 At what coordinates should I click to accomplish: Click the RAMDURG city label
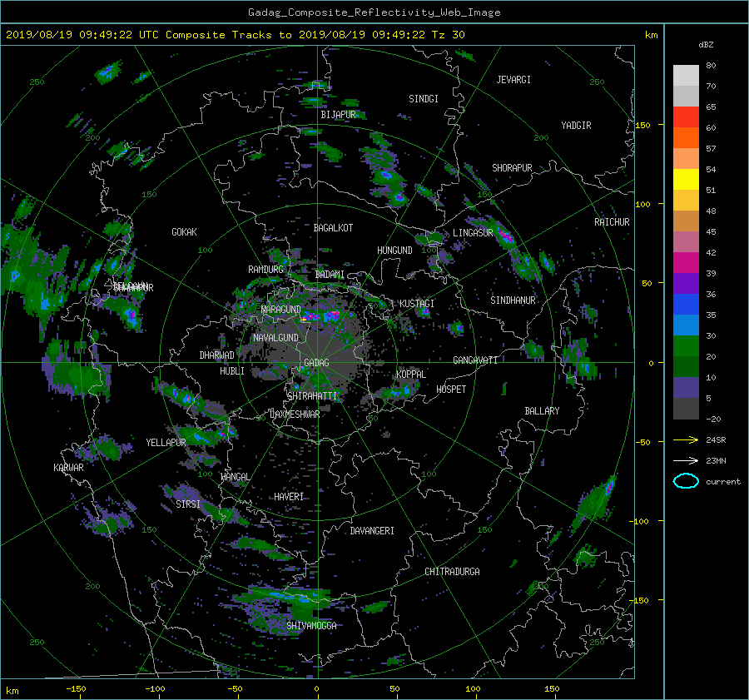[x=265, y=270]
